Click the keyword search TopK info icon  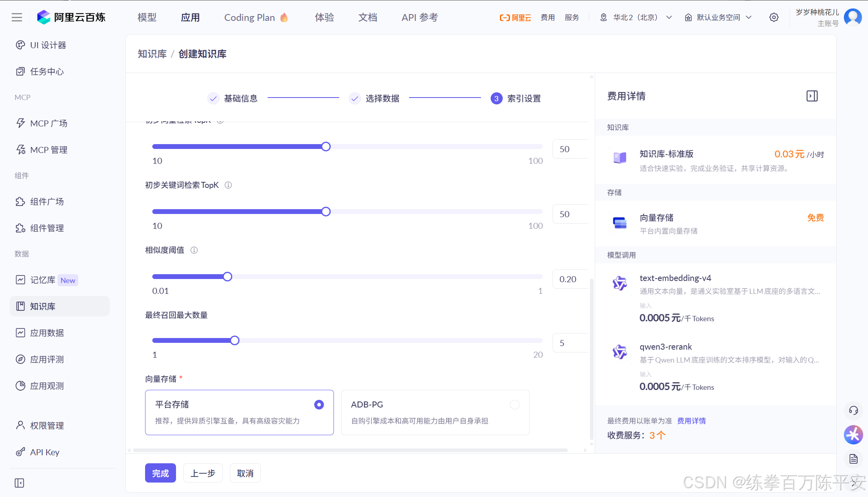coord(228,185)
